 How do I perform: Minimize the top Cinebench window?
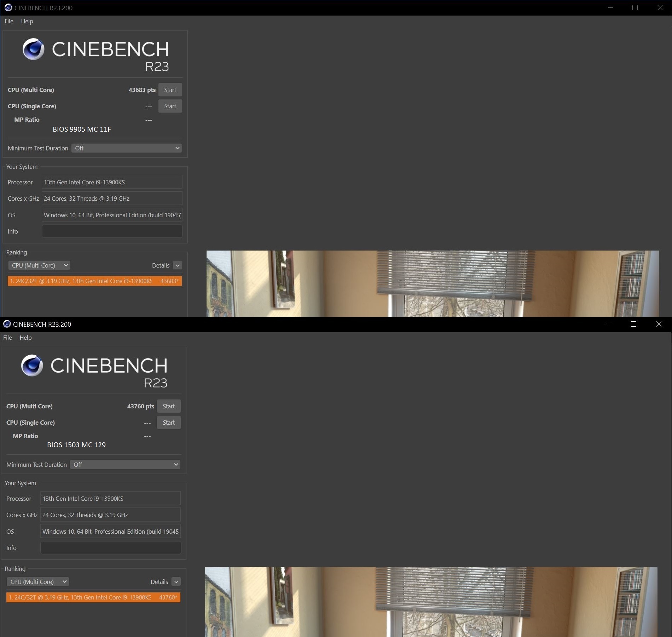(x=610, y=8)
